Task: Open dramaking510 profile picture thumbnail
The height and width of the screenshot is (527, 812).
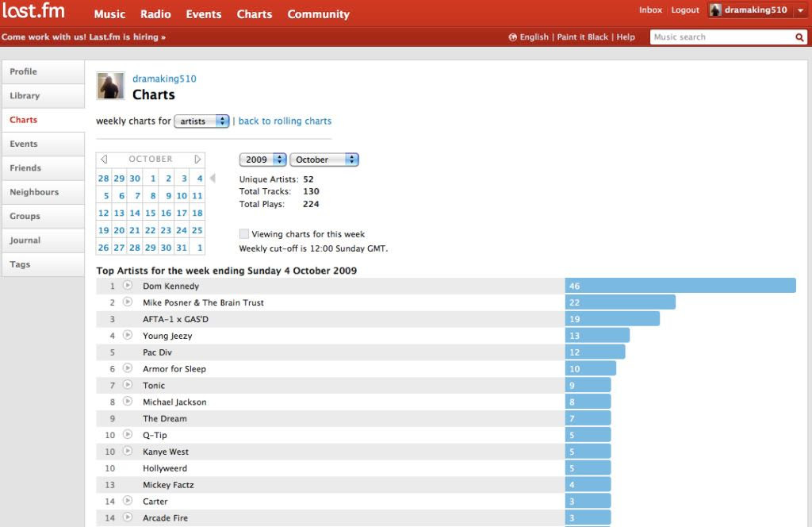Action: (111, 86)
